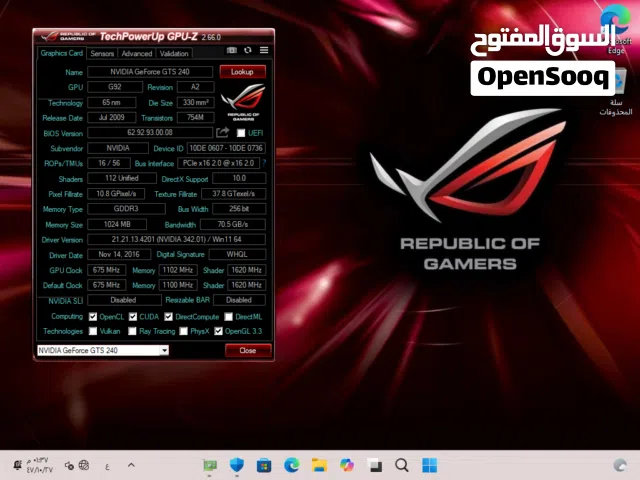Click the BIOS Version field 62.92.93.00.08
640x480 pixels.
(150, 133)
